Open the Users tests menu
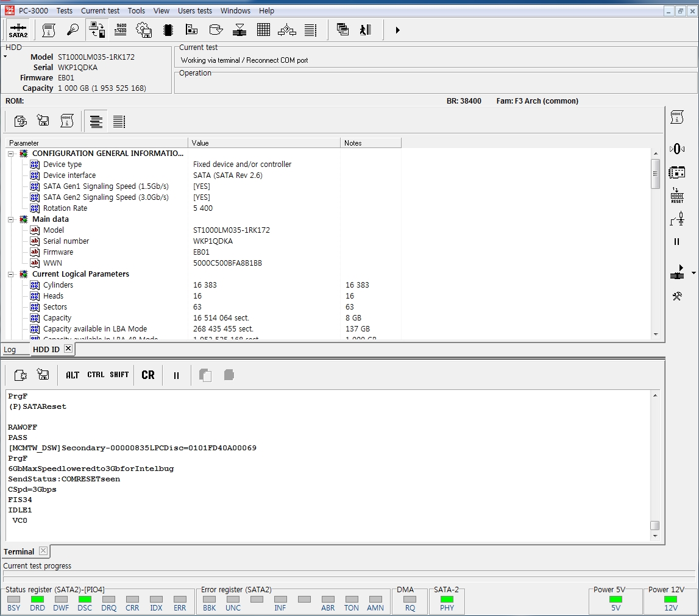Screen dimensions: 699x616 click(x=194, y=11)
